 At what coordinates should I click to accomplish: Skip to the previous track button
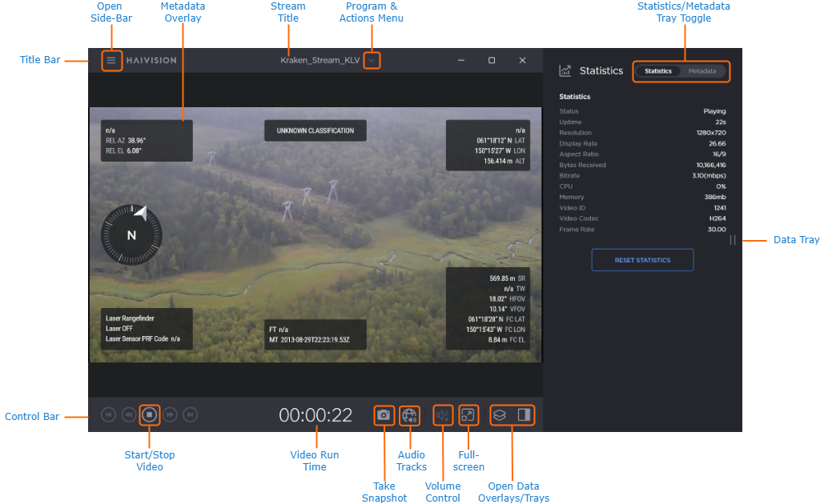tap(108, 415)
